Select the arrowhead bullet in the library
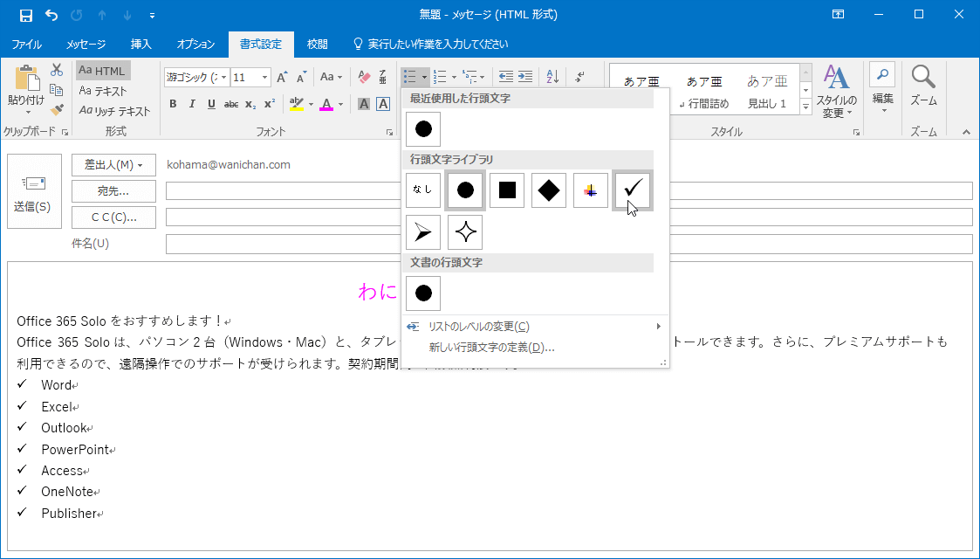 423,232
